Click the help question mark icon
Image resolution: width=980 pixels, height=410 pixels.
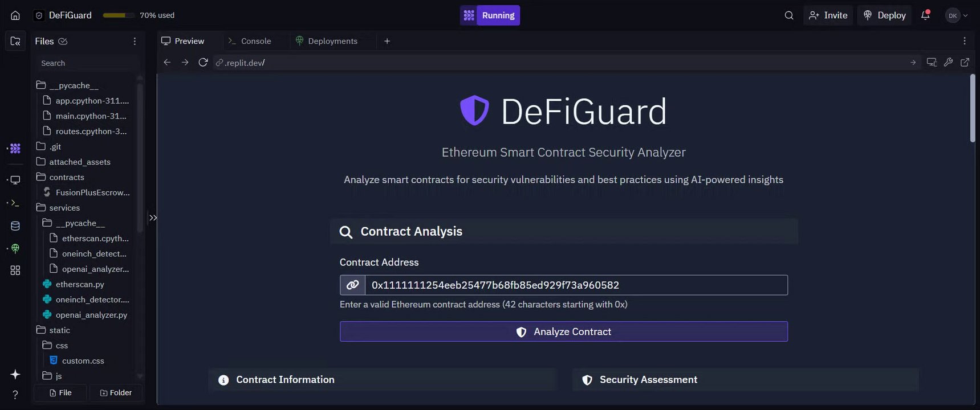tap(15, 395)
